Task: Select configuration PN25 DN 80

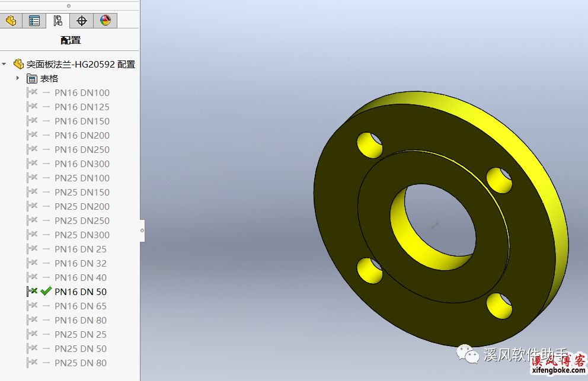Action: pos(81,363)
